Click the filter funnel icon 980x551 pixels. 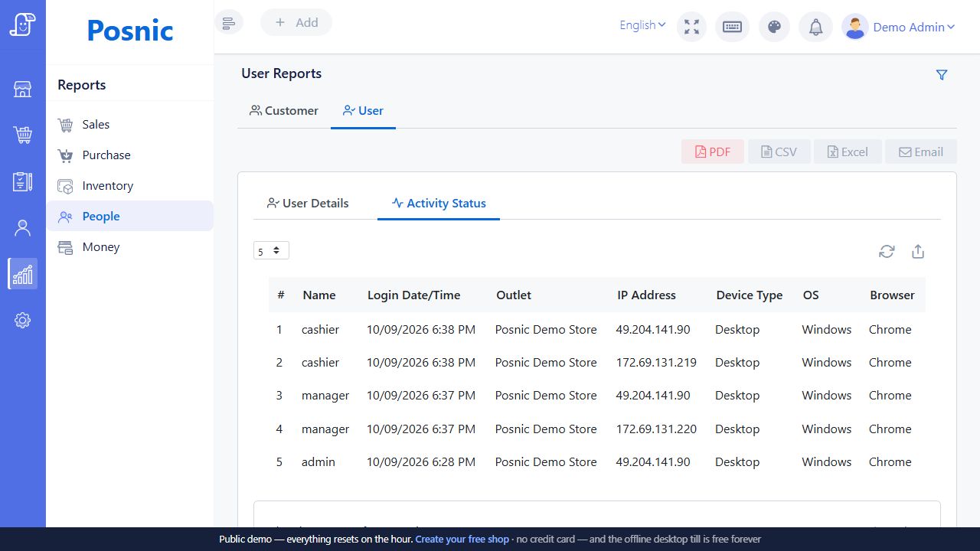click(x=942, y=75)
